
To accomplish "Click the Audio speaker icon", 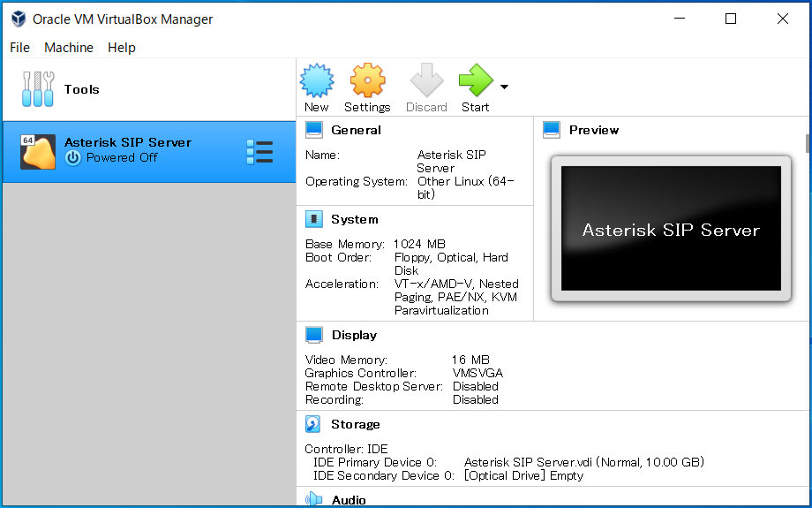I will tap(314, 500).
